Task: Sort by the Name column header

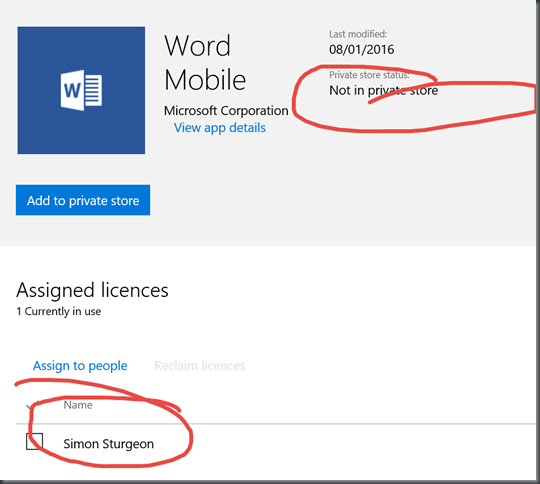Action: coord(78,405)
